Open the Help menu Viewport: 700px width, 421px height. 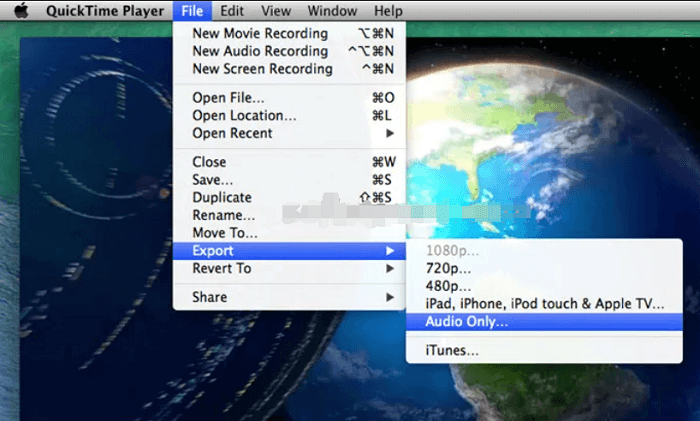tap(388, 11)
